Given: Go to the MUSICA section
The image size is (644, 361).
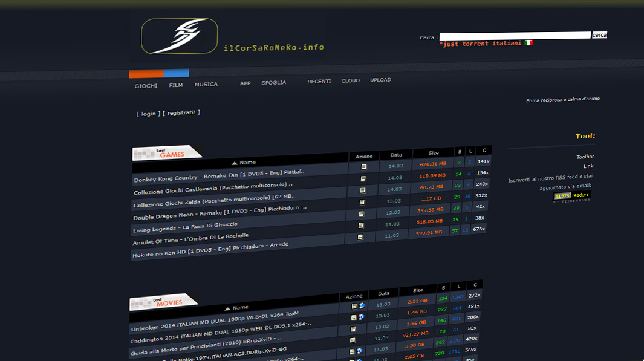Looking at the screenshot, I should (x=206, y=85).
